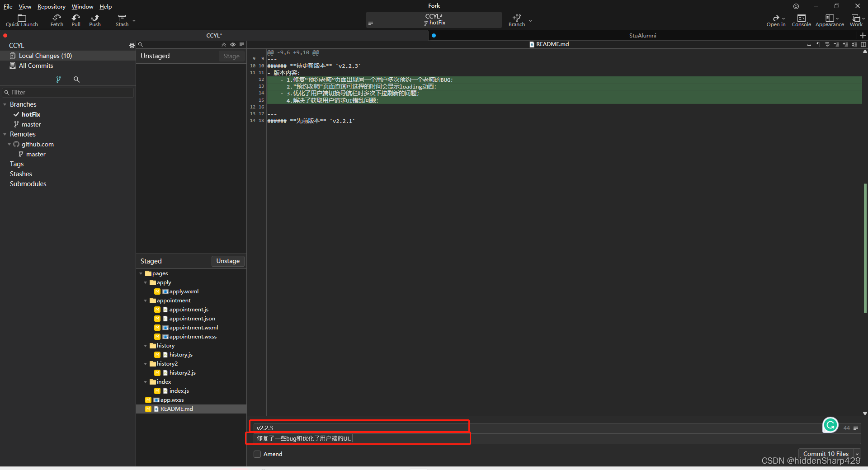
Task: Toggle the Amend checkbox
Action: (257, 454)
